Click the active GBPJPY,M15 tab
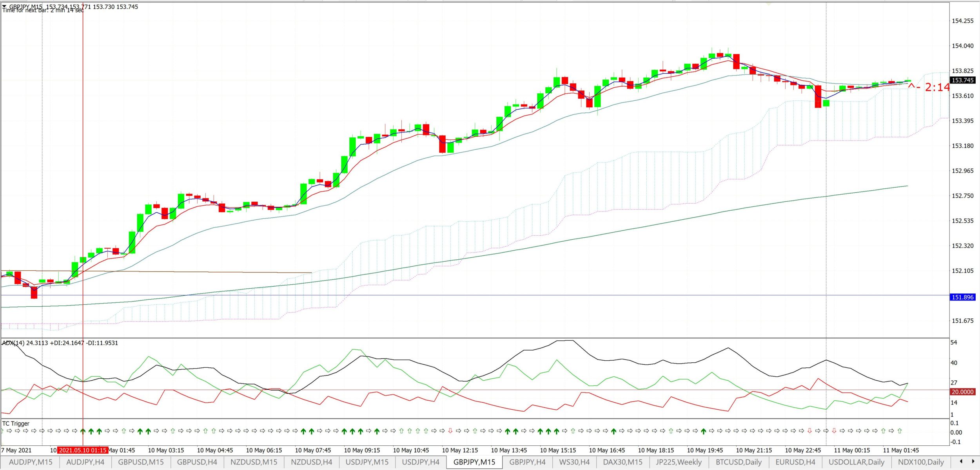980x470 pixels. pos(474,462)
